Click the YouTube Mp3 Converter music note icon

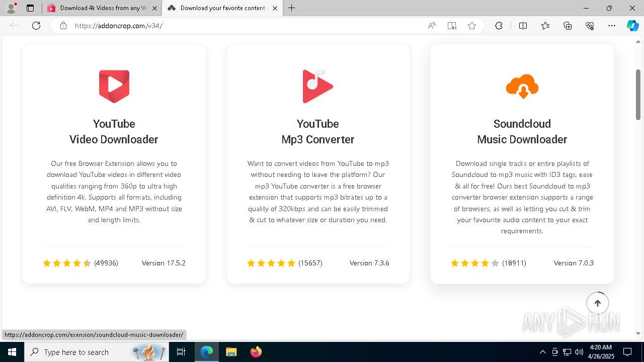click(317, 86)
